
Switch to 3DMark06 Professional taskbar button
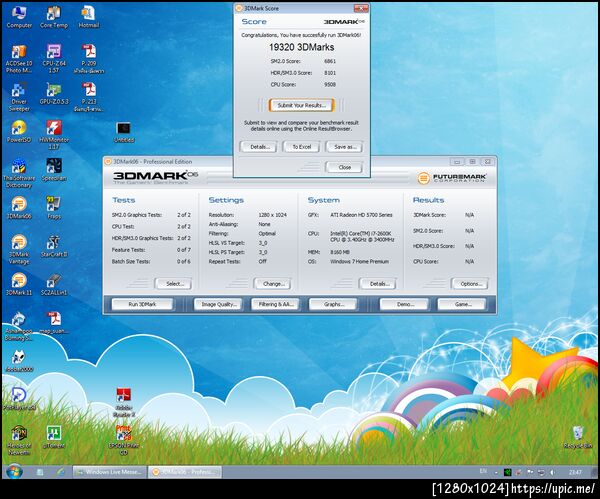185,472
